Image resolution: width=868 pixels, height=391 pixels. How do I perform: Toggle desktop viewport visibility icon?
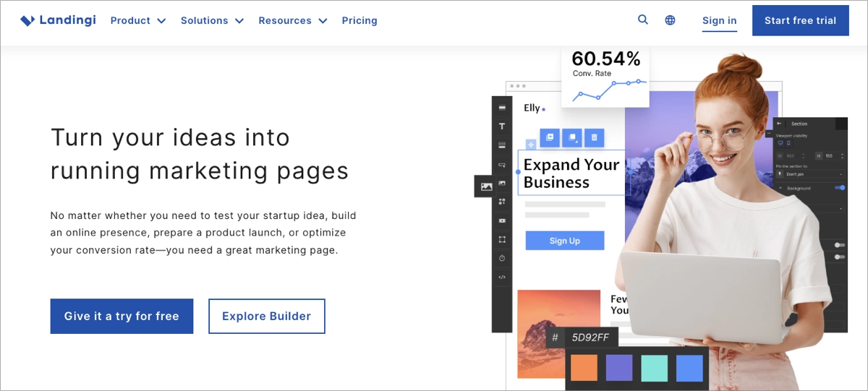click(780, 143)
